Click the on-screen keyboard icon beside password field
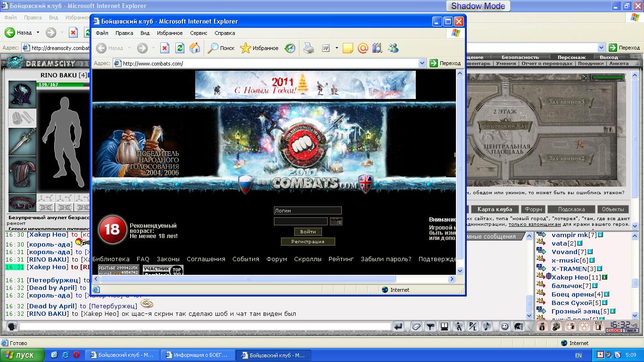644x362 pixels. (x=336, y=221)
